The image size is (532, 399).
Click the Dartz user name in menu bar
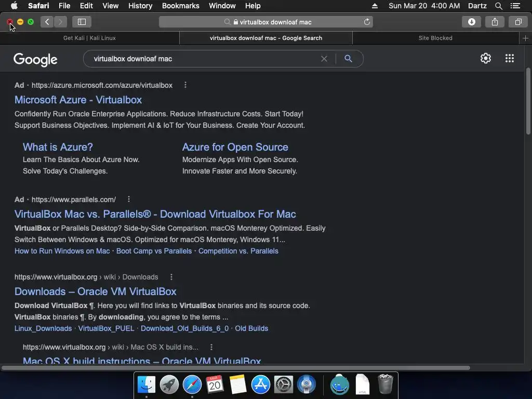coord(477,6)
